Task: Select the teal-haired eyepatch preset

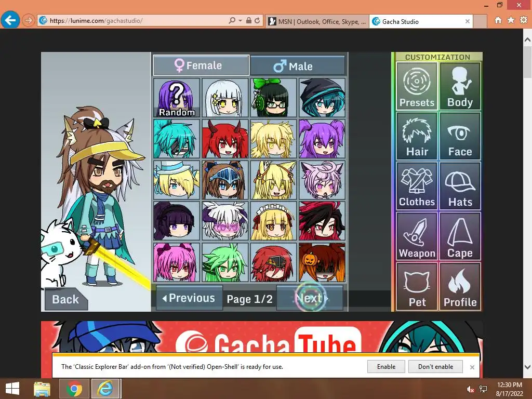Action: click(177, 139)
